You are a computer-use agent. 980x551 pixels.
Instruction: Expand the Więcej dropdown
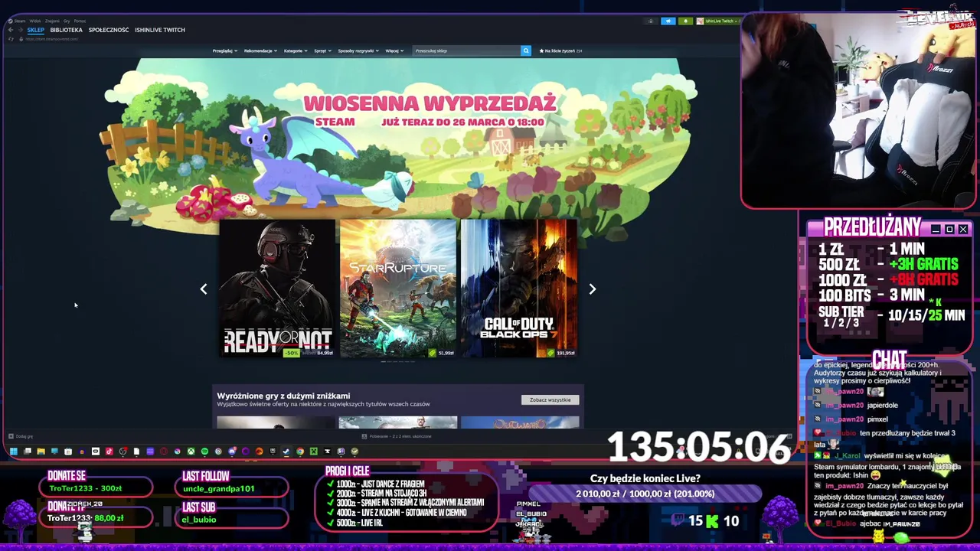tap(394, 51)
